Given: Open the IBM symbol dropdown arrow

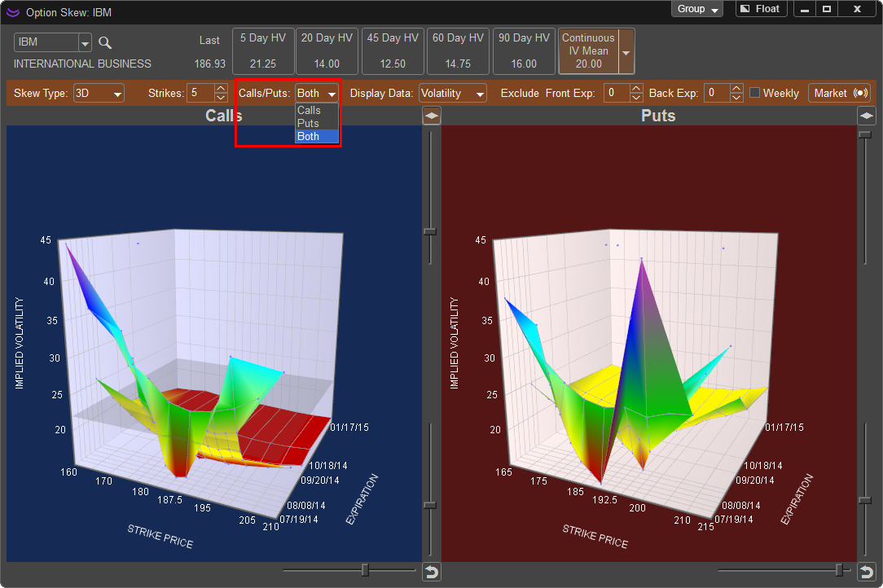Looking at the screenshot, I should 85,42.
